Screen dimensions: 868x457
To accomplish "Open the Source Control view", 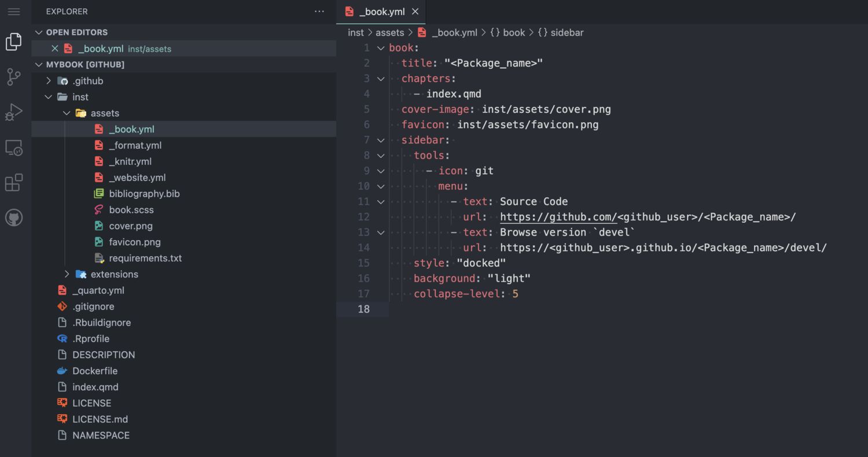I will (13, 76).
